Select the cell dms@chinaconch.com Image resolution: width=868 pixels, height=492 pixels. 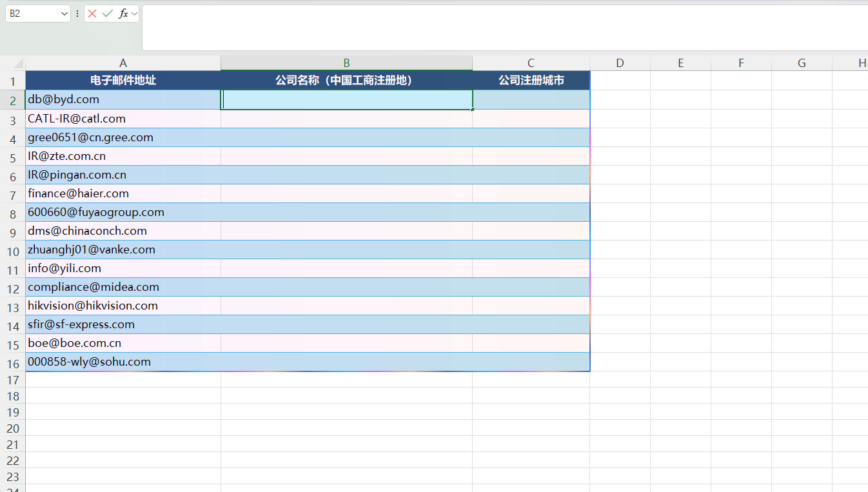pyautogui.click(x=123, y=231)
